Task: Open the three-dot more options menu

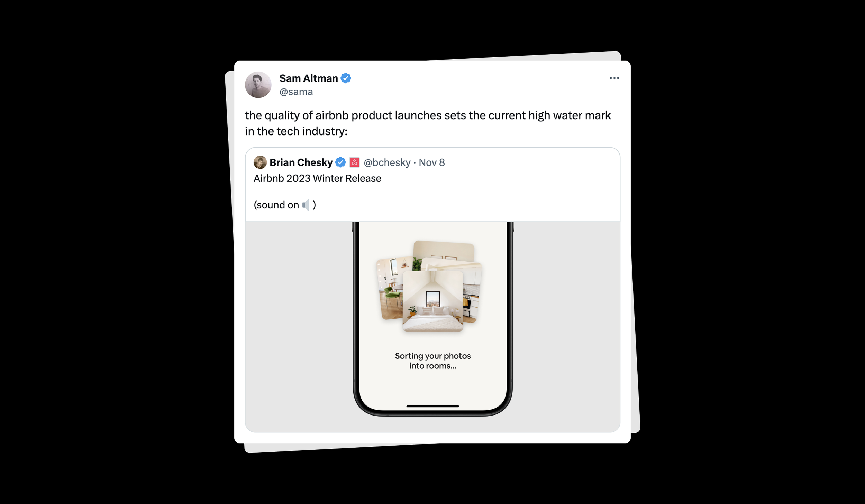Action: (x=614, y=78)
